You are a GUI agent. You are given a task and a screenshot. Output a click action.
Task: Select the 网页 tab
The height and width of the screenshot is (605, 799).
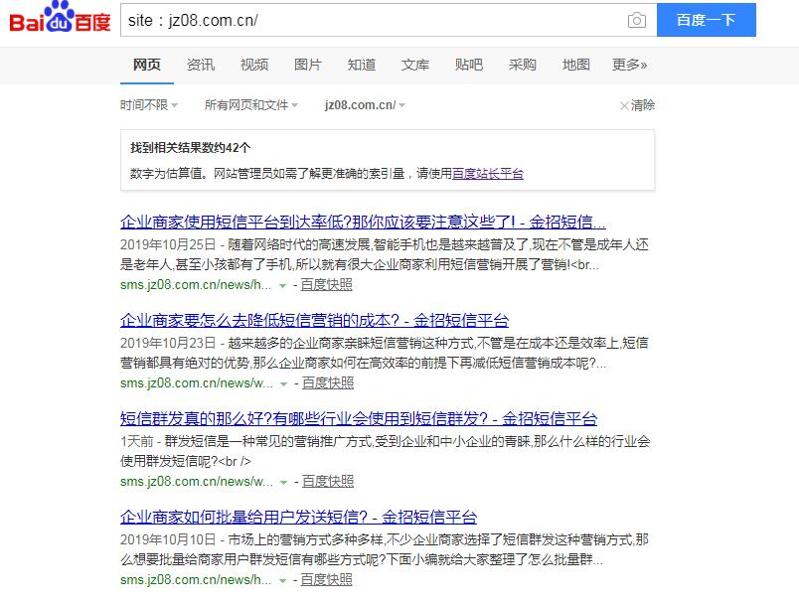tap(147, 65)
